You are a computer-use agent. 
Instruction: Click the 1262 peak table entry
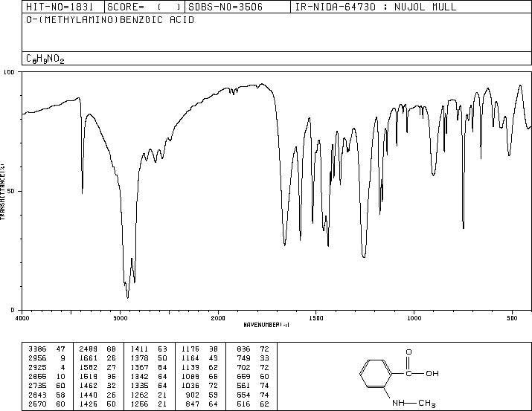[x=149, y=395]
